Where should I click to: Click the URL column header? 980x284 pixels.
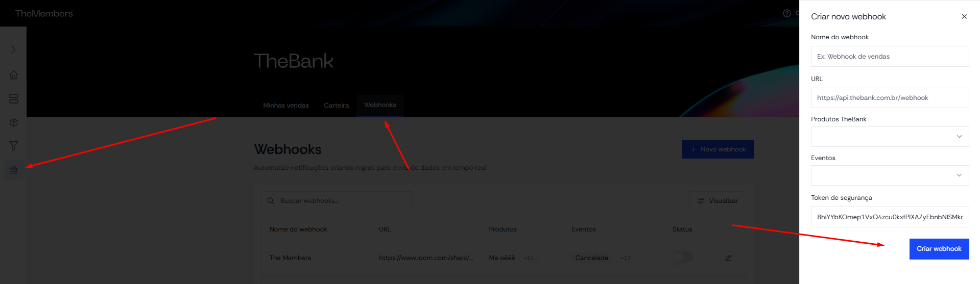coord(385,229)
